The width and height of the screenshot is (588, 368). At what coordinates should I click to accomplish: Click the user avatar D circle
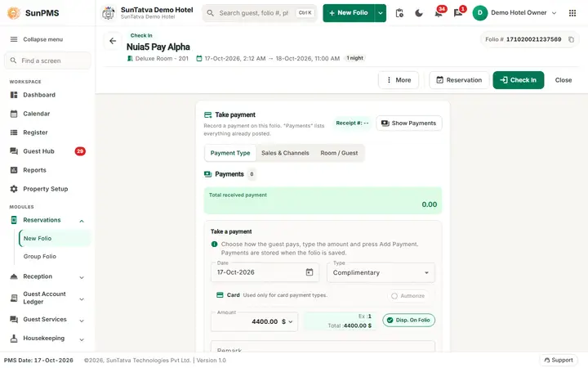(479, 13)
